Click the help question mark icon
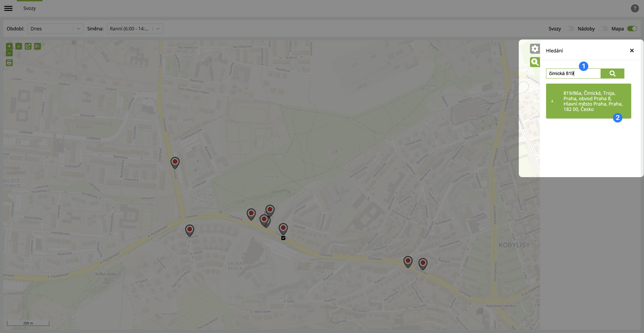644x333 pixels. [635, 8]
